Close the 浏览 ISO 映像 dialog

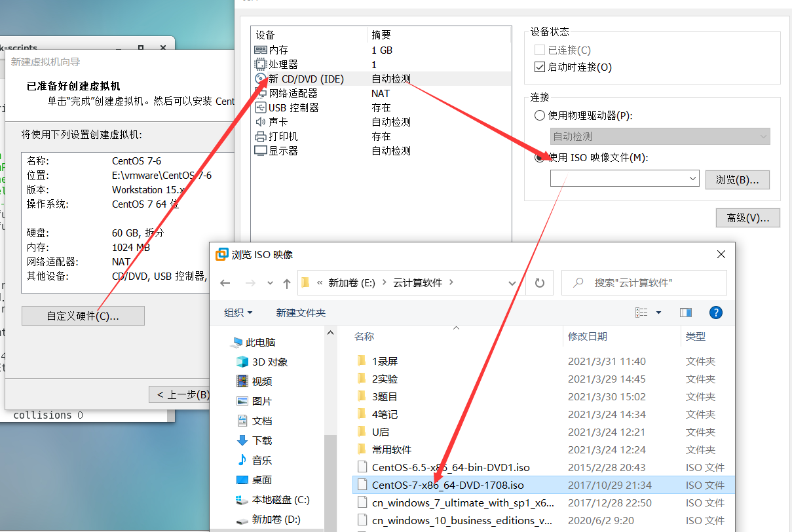721,254
